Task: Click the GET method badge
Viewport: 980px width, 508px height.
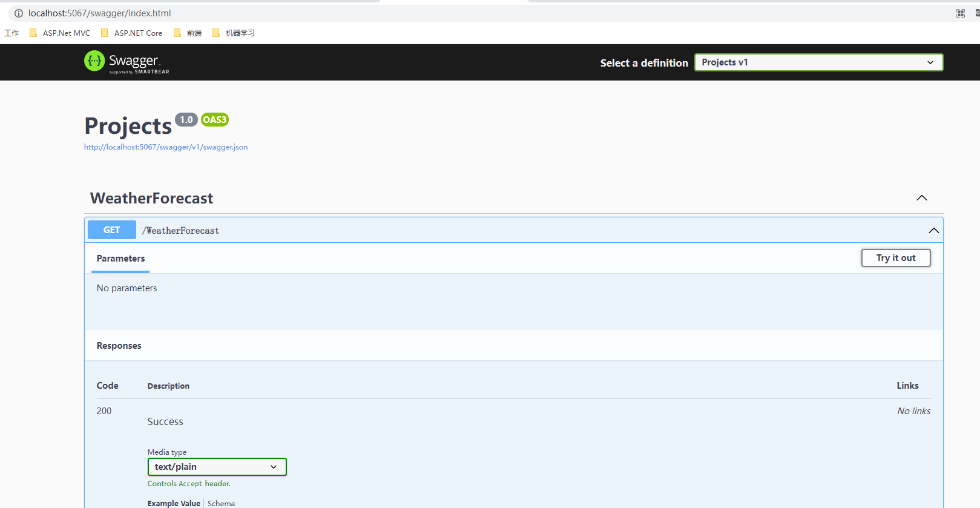Action: point(112,230)
